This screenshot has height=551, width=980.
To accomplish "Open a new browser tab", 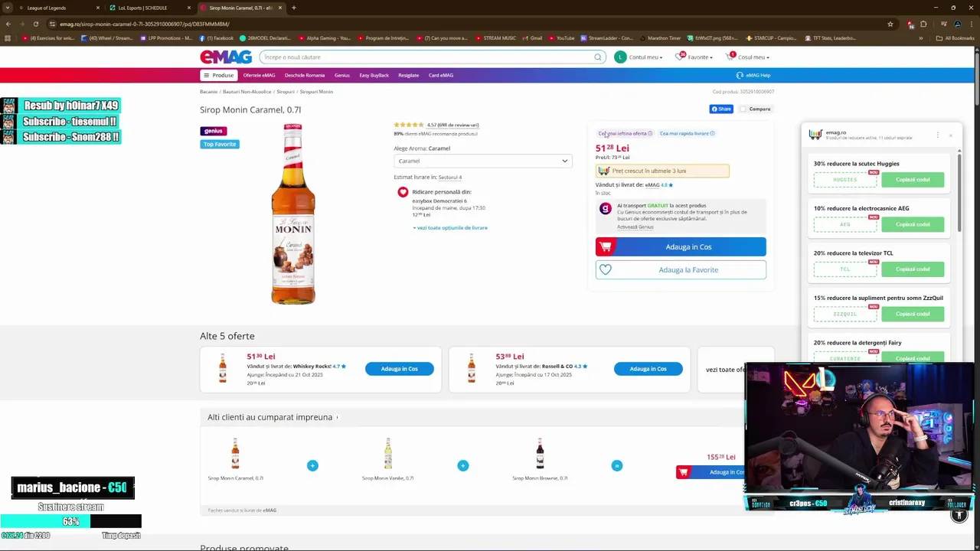I will click(294, 8).
